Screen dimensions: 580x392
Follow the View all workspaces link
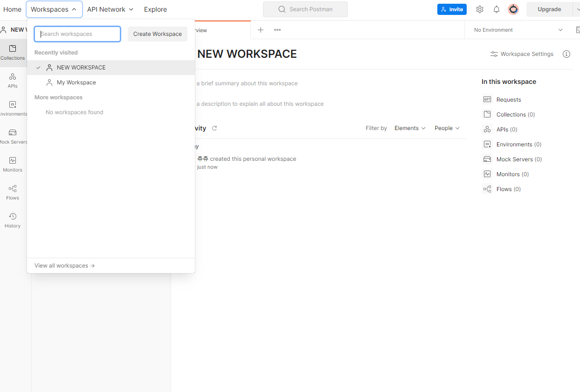[65, 266]
